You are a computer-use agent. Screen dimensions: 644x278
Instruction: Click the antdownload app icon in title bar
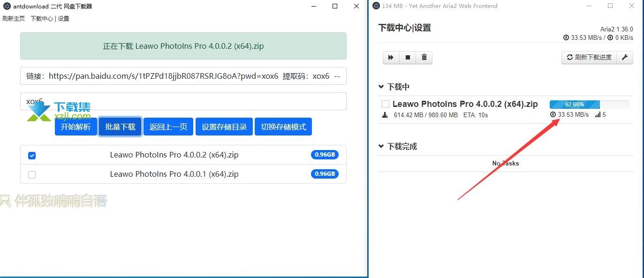click(x=7, y=6)
